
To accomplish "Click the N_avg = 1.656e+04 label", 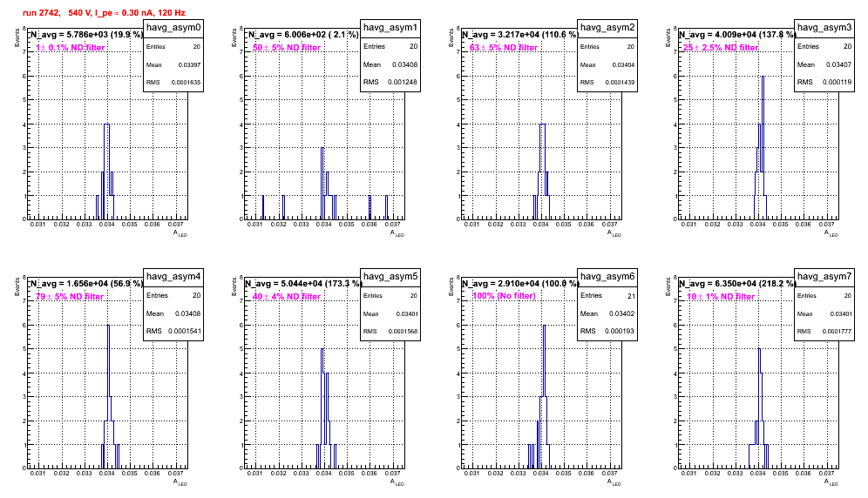I will coord(86,284).
